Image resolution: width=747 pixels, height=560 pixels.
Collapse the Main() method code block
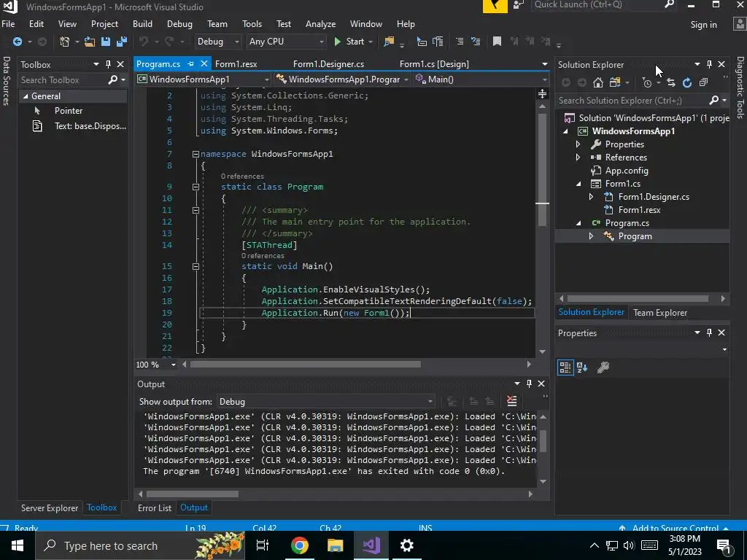(196, 267)
